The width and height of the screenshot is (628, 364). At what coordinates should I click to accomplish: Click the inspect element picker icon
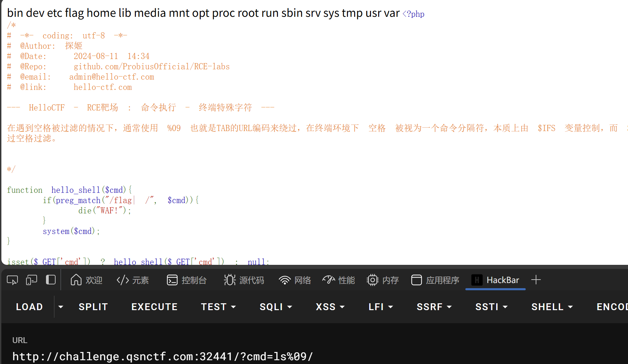[12, 280]
